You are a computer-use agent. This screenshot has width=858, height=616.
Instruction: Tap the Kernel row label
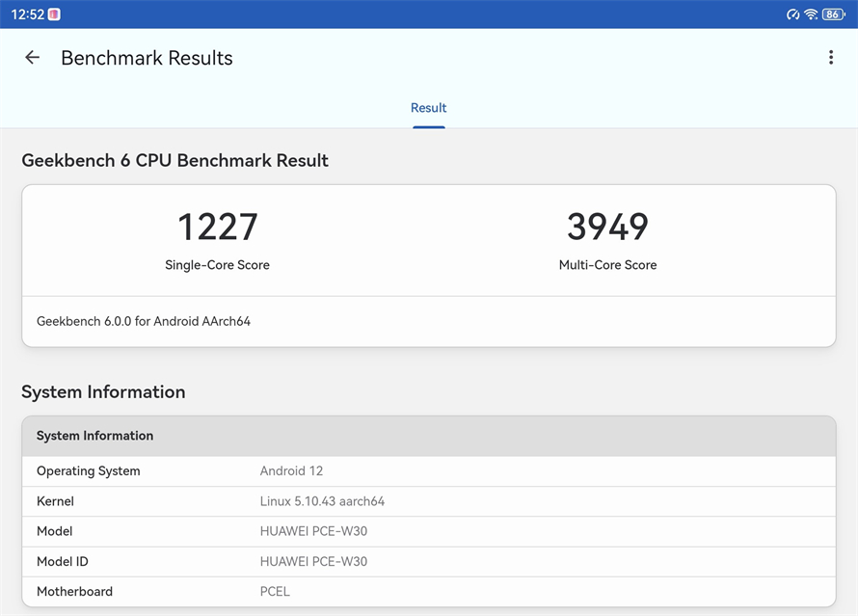pos(55,501)
